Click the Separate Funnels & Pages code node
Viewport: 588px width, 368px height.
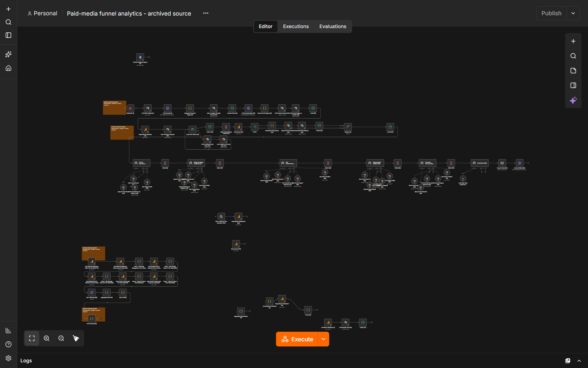pyautogui.click(x=190, y=108)
